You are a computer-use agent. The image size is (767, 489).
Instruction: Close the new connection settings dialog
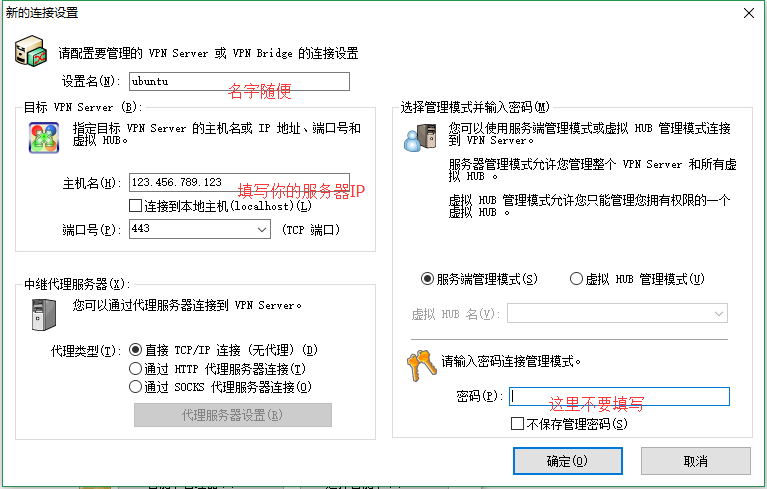(x=747, y=12)
